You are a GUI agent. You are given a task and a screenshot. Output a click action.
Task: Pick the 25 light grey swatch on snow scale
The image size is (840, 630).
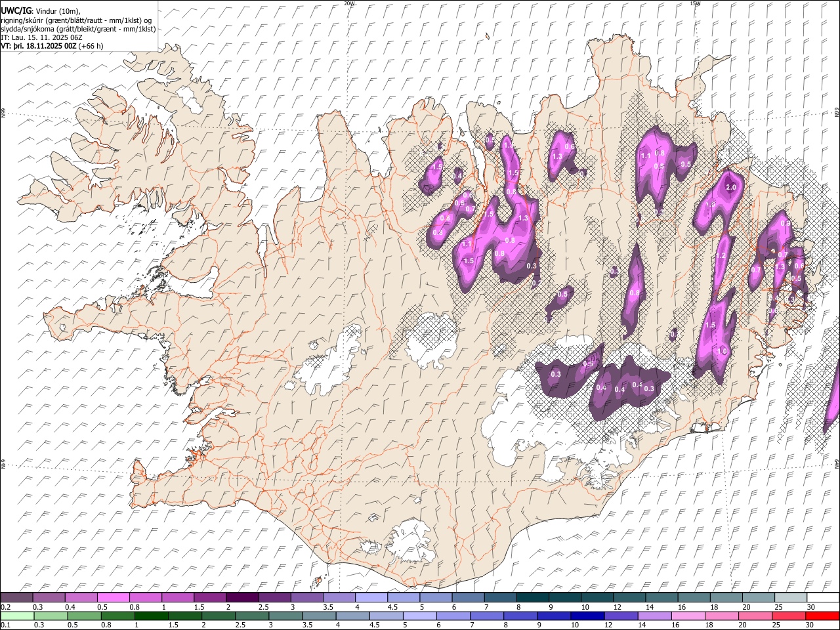[x=791, y=597]
